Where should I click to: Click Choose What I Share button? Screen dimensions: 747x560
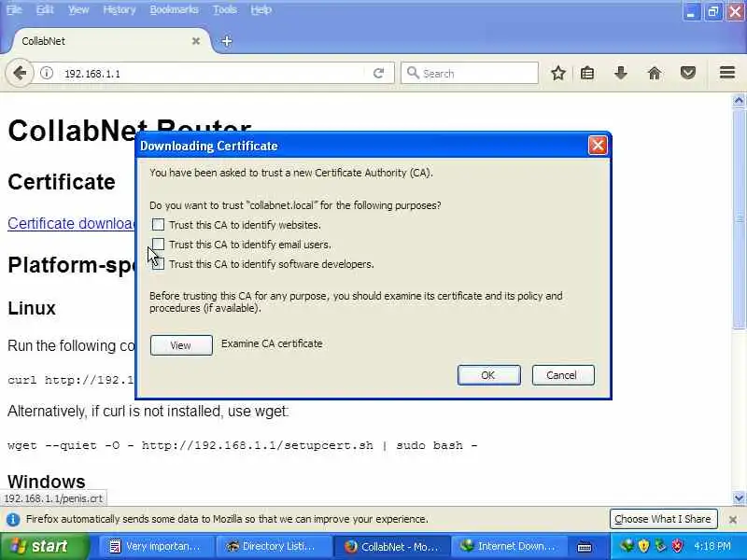tap(663, 519)
